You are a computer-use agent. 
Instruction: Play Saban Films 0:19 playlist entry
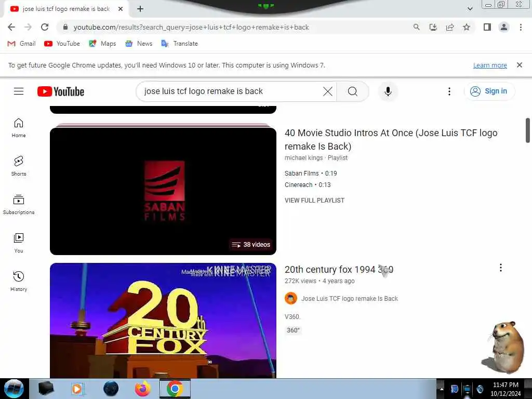click(311, 174)
